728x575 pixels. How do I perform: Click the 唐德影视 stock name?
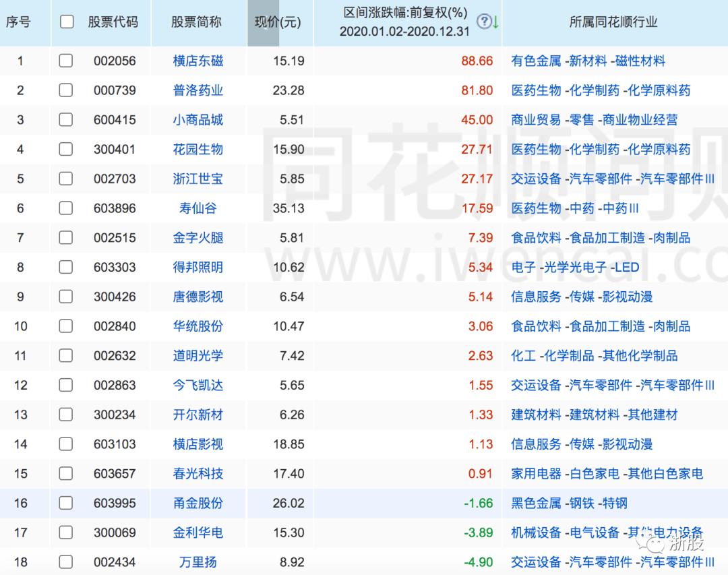198,297
